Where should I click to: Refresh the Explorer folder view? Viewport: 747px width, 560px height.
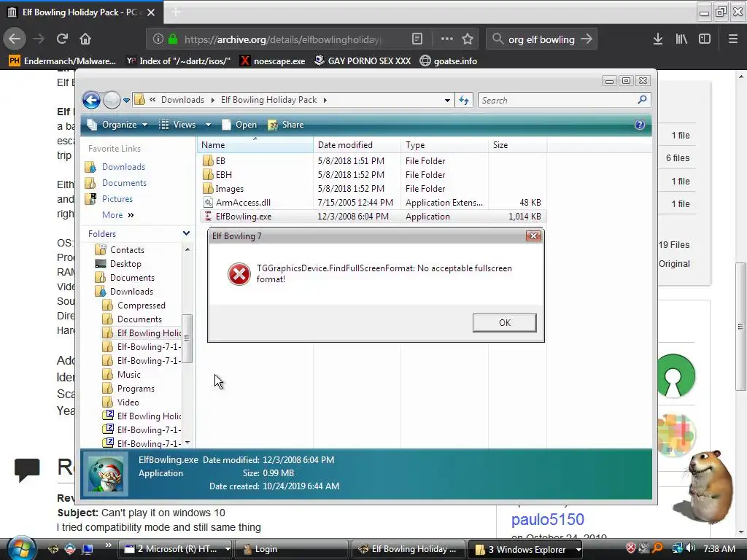pyautogui.click(x=463, y=101)
